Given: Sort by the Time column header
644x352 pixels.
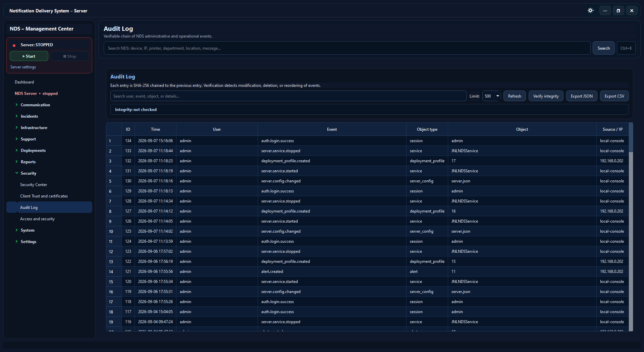Looking at the screenshot, I should point(155,129).
